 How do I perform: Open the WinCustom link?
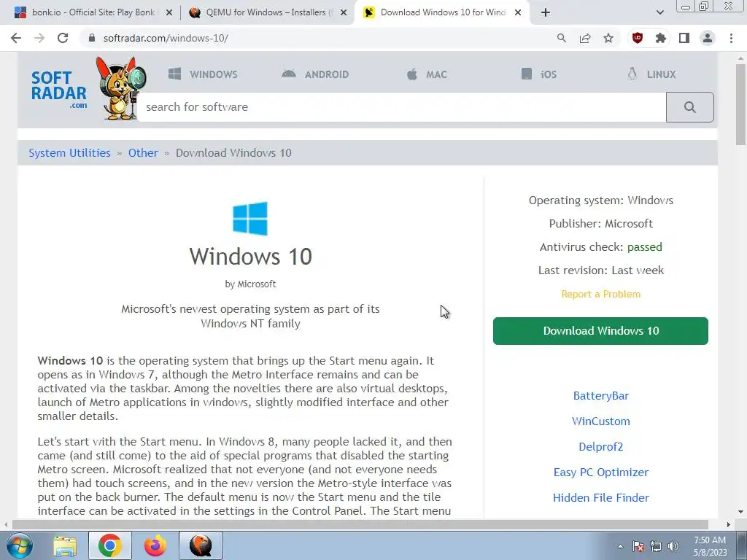pyautogui.click(x=601, y=421)
